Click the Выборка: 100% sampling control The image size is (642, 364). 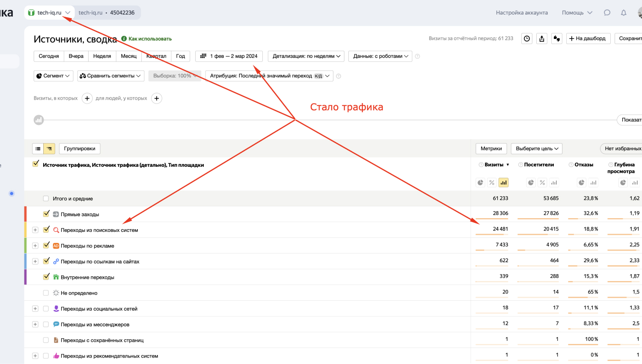pos(175,76)
